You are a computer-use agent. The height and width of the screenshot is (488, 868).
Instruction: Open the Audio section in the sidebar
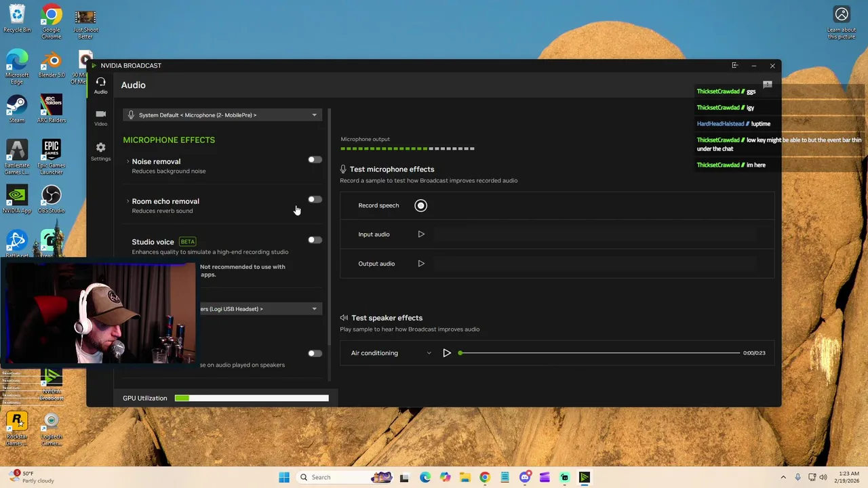tap(100, 85)
